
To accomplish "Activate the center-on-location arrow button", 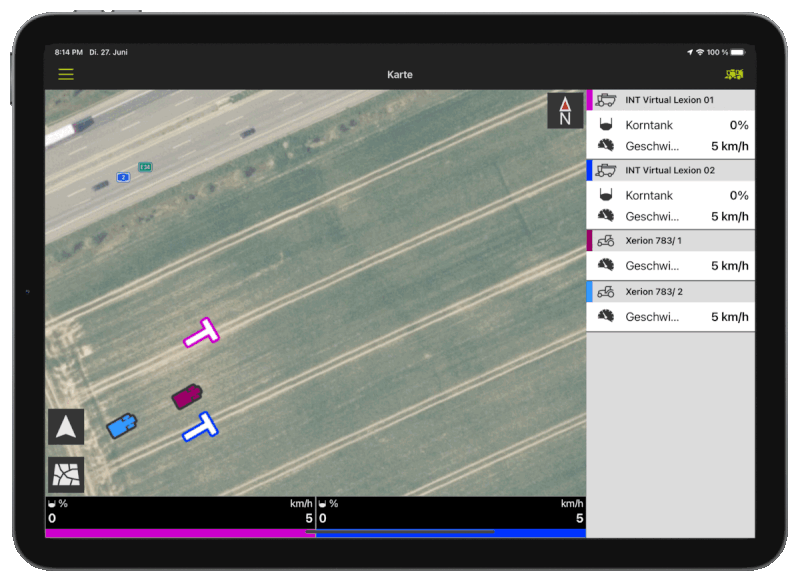I will 65,426.
